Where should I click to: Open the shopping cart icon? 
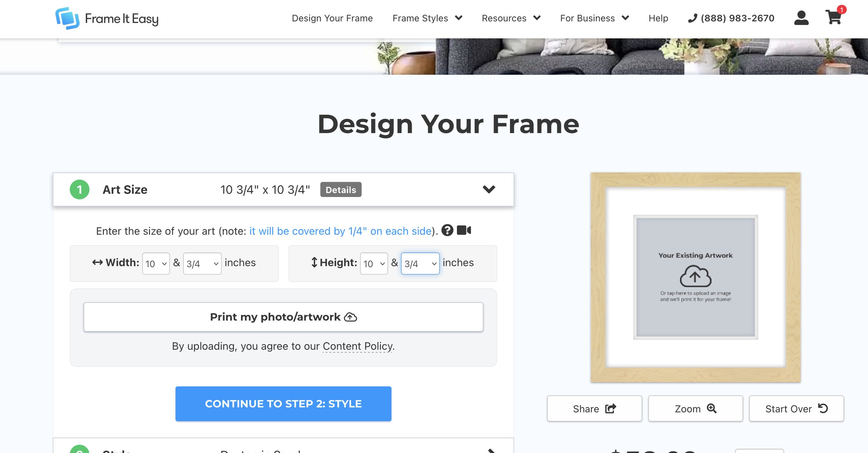click(834, 17)
